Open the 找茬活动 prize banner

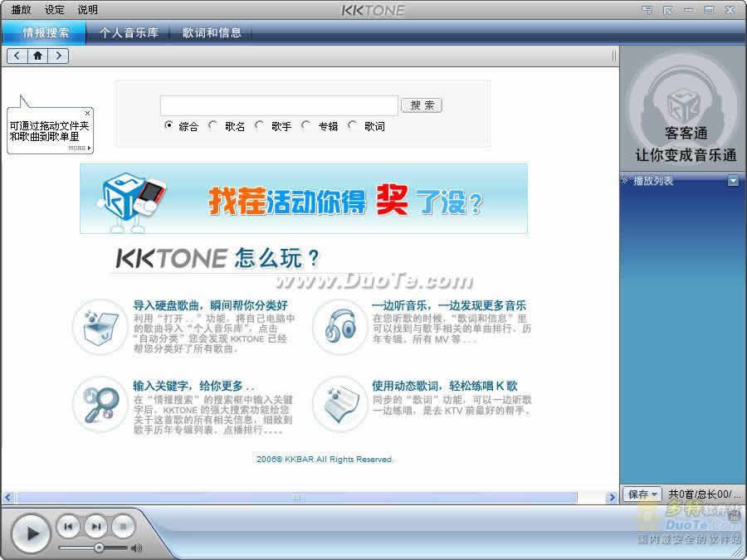coord(304,198)
